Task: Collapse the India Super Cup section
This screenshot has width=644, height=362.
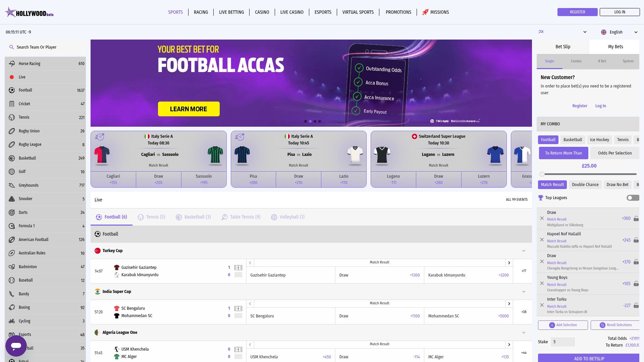Action: tap(524, 292)
